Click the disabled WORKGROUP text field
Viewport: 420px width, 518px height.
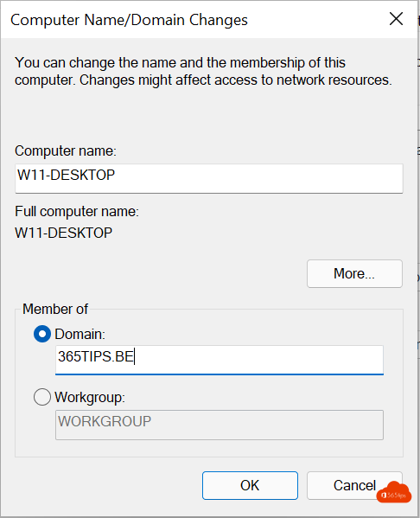pos(220,425)
